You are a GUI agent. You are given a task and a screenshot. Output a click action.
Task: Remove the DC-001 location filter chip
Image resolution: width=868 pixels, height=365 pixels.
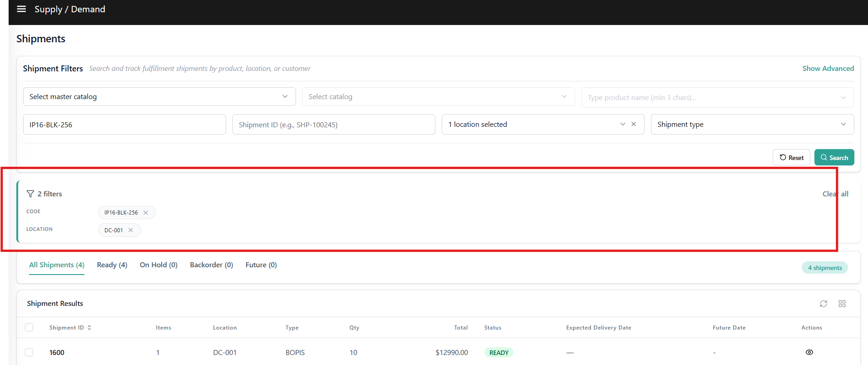point(131,230)
